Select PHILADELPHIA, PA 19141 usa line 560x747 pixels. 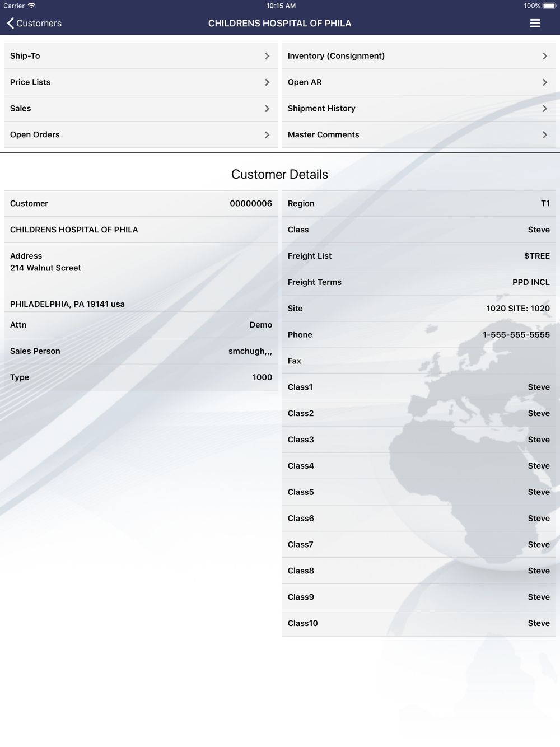[x=67, y=304]
